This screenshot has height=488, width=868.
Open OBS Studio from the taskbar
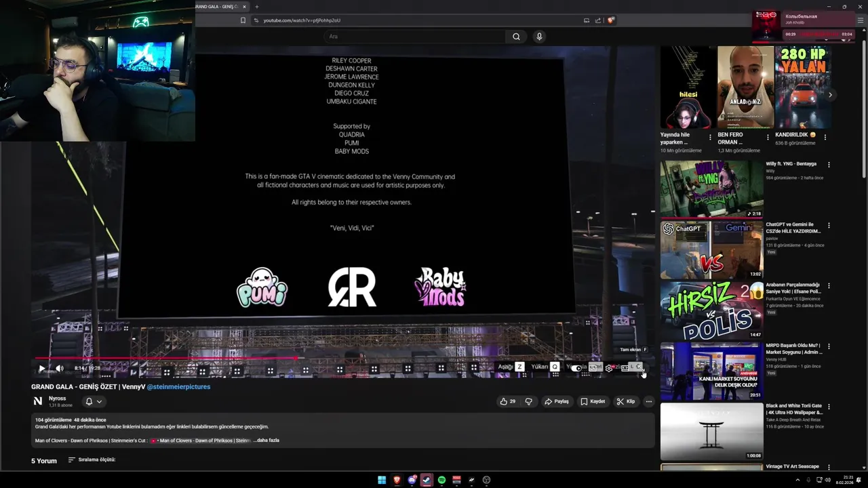tap(486, 480)
